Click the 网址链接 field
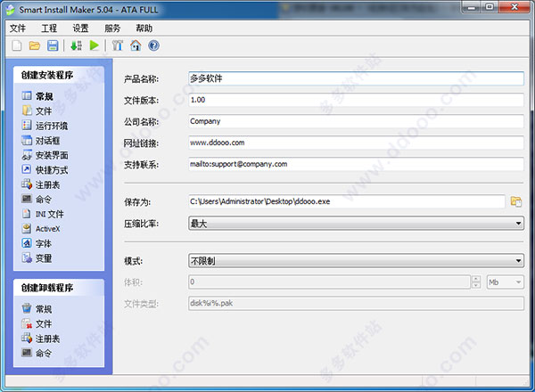 (x=356, y=143)
